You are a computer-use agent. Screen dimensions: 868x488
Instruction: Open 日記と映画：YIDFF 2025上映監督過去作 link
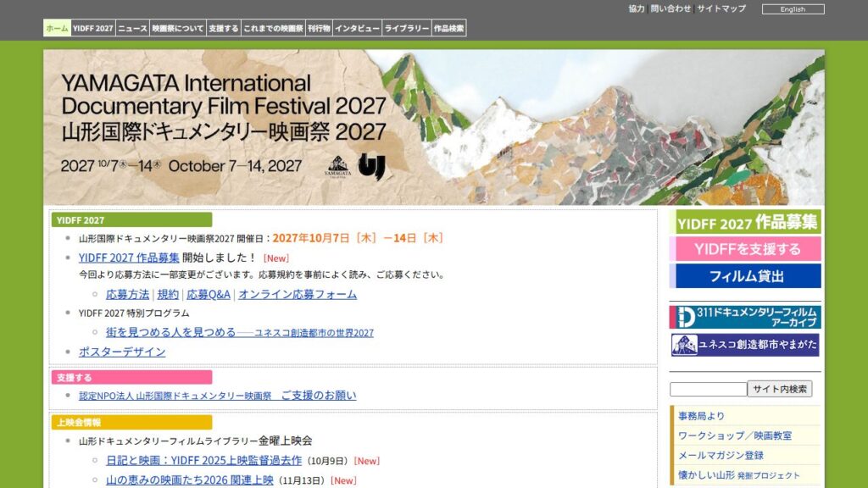(203, 460)
